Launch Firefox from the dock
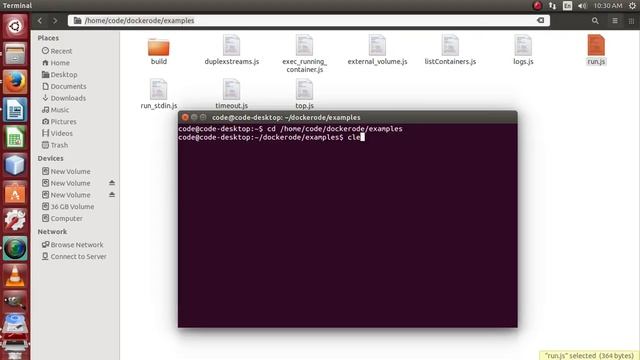 coord(15,82)
